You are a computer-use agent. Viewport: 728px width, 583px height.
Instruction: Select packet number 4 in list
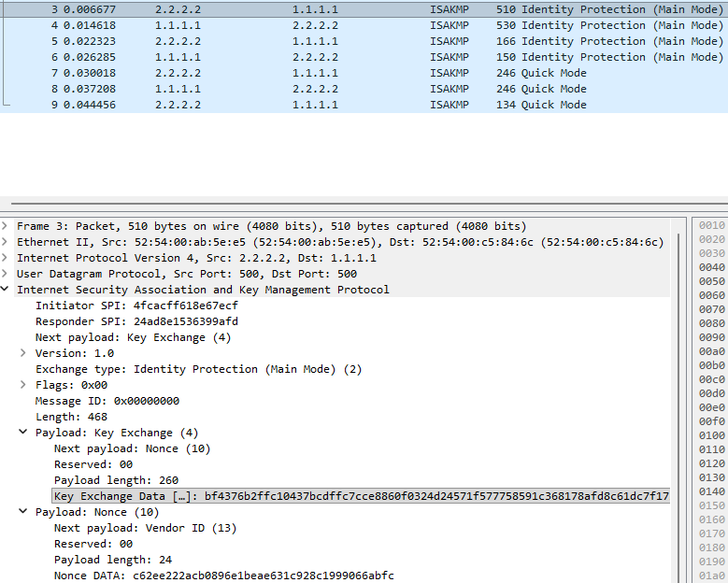[x=280, y=25]
